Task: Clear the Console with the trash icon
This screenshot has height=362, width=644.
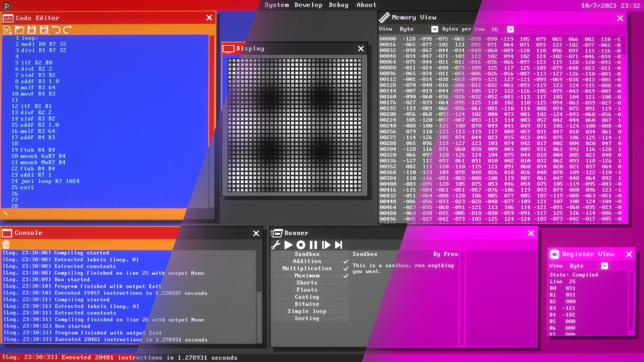Action: [7, 244]
